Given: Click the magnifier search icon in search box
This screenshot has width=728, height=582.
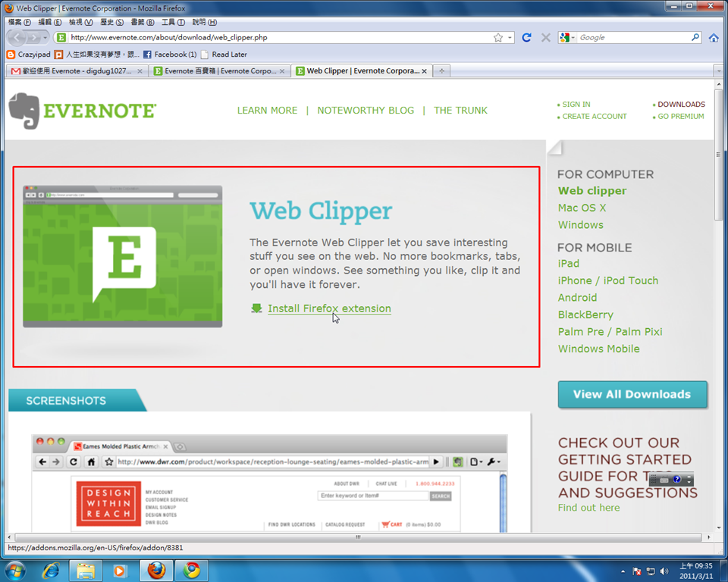Looking at the screenshot, I should pos(695,37).
